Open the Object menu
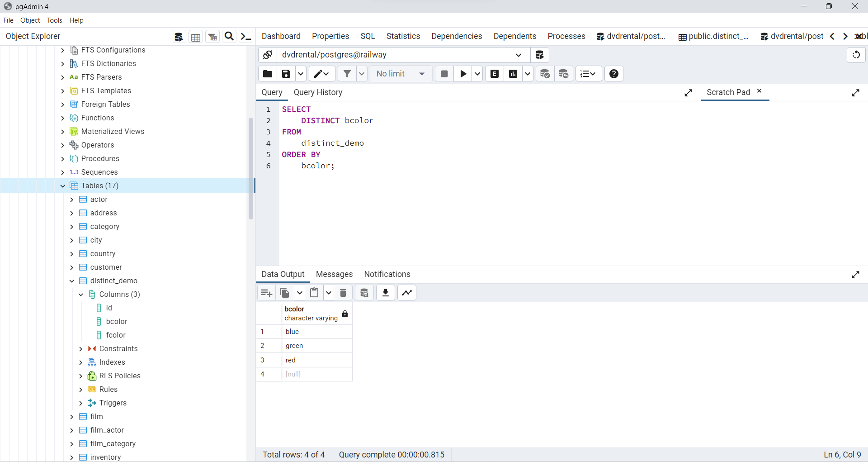The image size is (868, 462). click(x=30, y=20)
